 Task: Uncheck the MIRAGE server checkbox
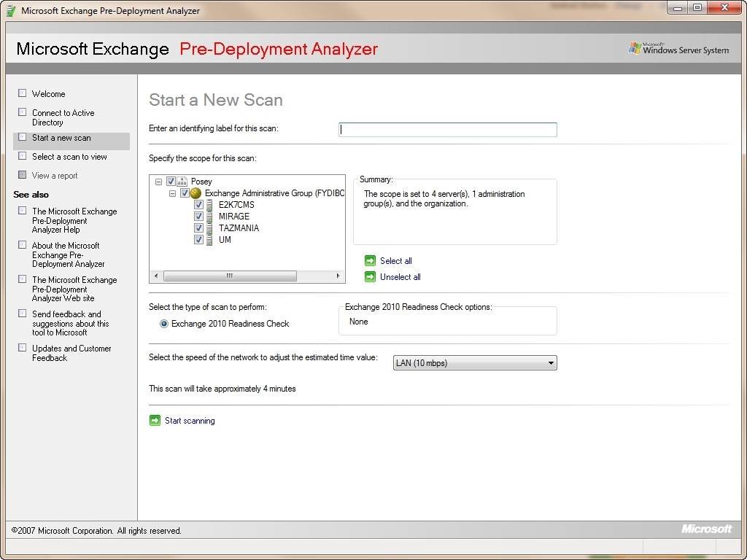point(199,216)
